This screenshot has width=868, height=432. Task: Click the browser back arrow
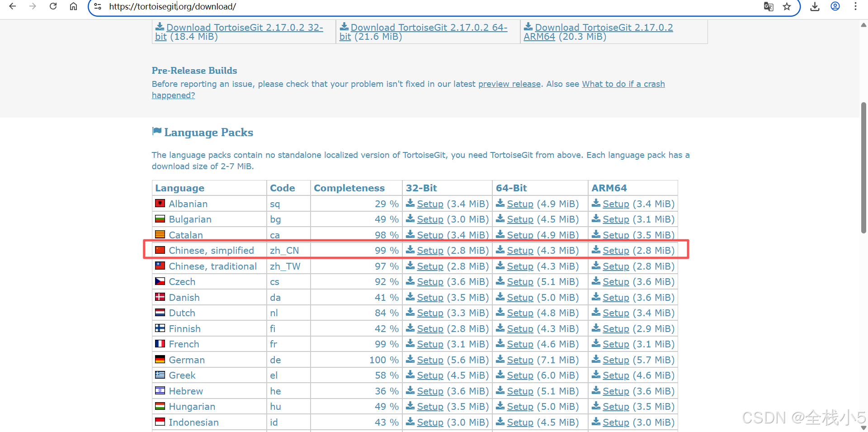(x=13, y=6)
